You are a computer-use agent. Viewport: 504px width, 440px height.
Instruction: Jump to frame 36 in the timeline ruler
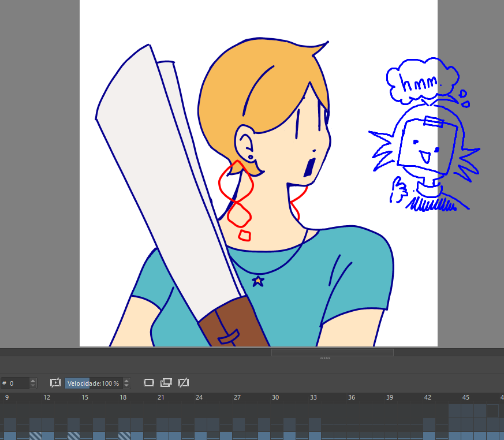352,397
